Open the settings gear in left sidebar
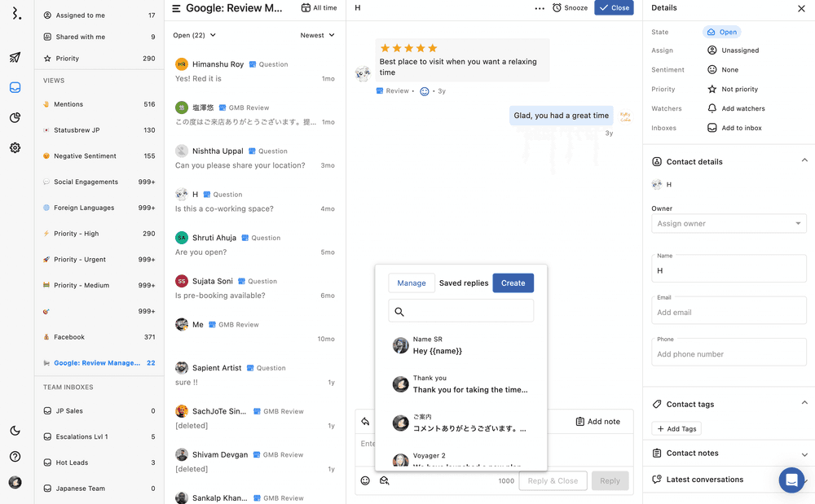This screenshot has height=504, width=815. (x=15, y=148)
